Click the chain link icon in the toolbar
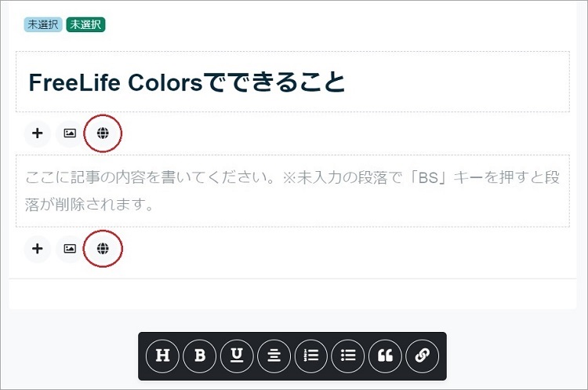588x390 pixels. click(x=423, y=355)
